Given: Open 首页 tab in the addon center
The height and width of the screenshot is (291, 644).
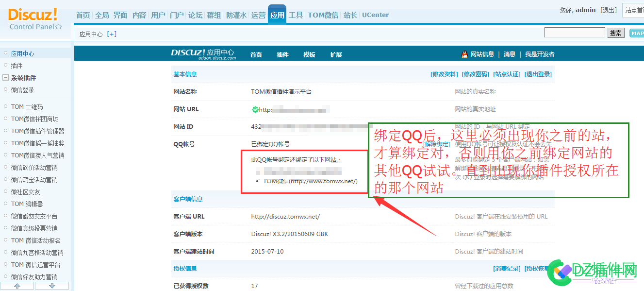Looking at the screenshot, I should pyautogui.click(x=256, y=54).
